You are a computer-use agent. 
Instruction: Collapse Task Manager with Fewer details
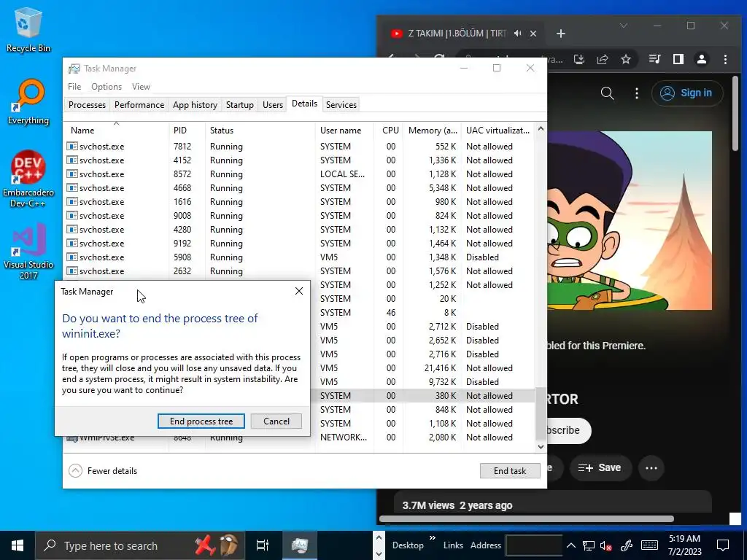tap(103, 471)
